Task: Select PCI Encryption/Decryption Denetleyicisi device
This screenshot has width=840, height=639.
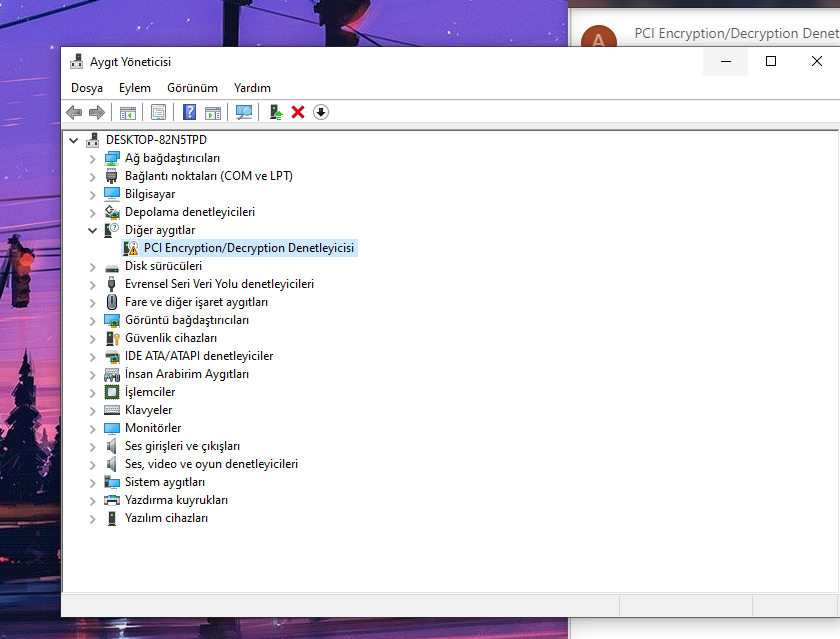Action: (x=249, y=248)
